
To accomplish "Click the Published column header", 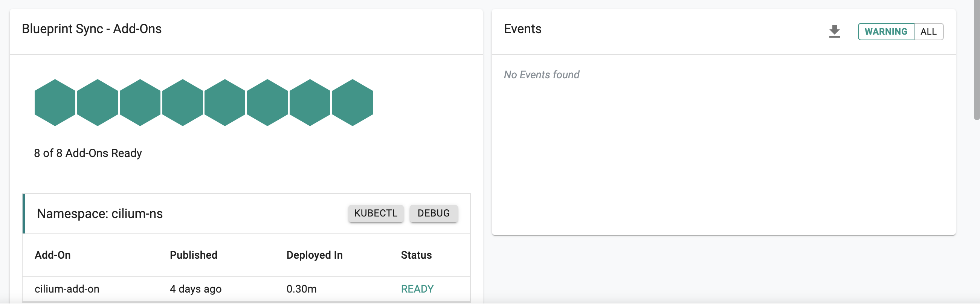I will pos(193,255).
